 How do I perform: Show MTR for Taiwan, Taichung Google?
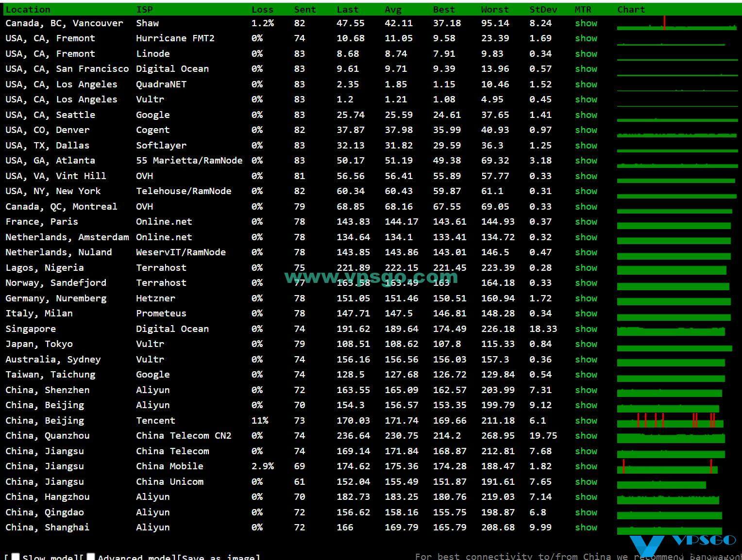click(x=586, y=375)
